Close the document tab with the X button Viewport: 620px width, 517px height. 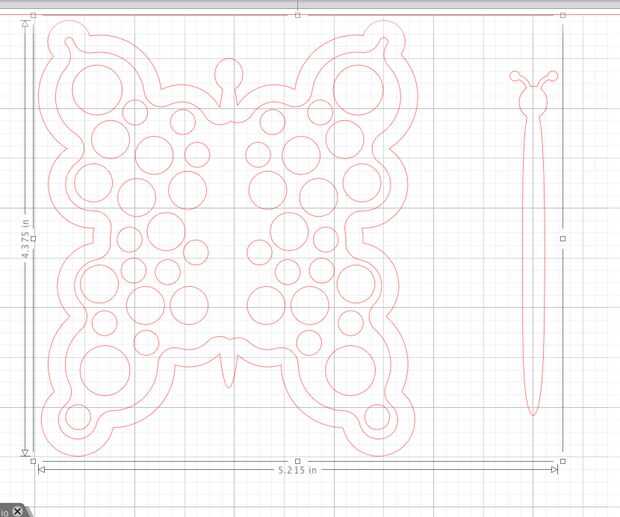[17, 511]
